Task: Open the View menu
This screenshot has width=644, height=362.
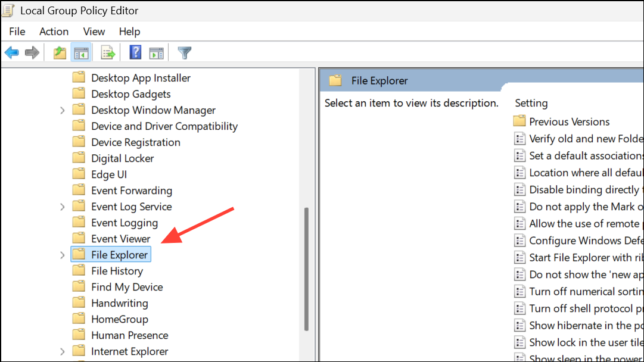Action: point(94,32)
